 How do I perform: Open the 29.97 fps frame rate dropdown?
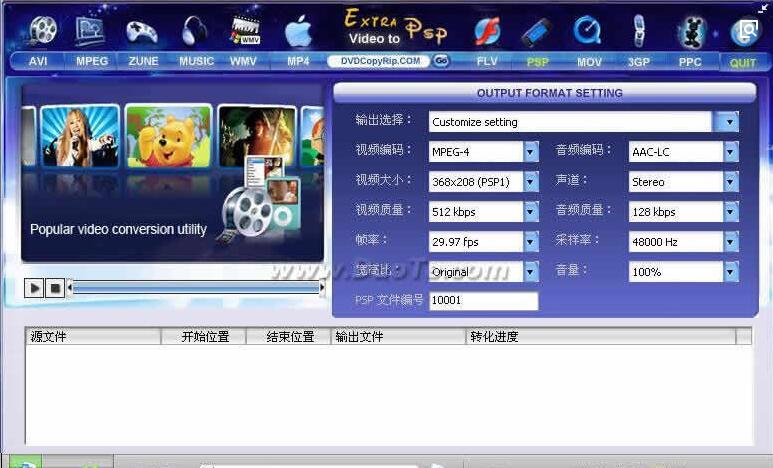pyautogui.click(x=530, y=242)
